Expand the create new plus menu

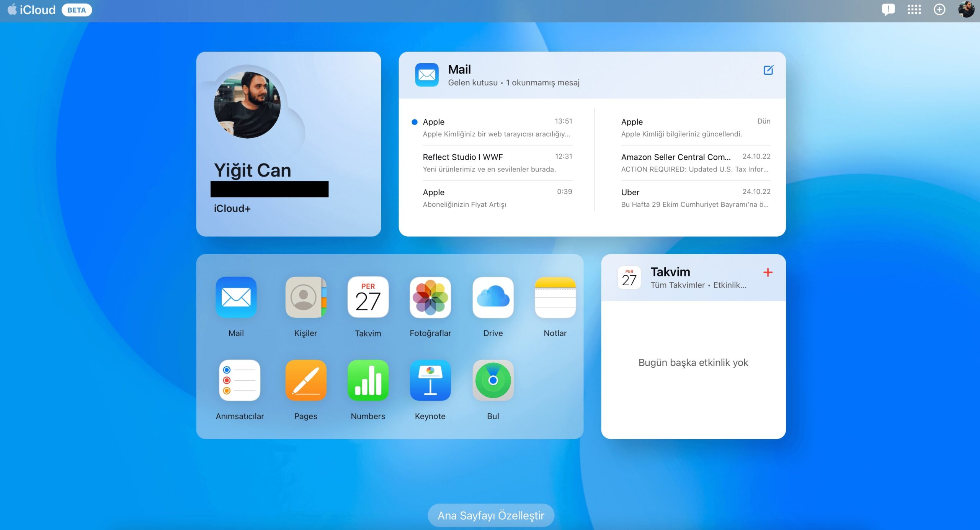point(939,10)
